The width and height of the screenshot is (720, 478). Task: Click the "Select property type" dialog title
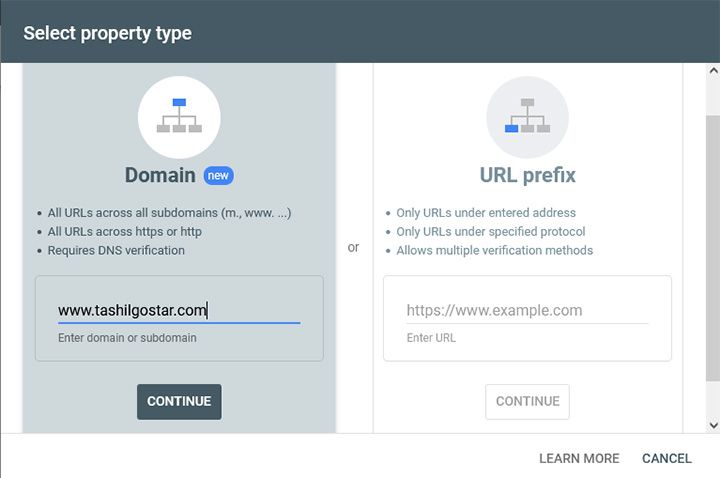pyautogui.click(x=107, y=34)
